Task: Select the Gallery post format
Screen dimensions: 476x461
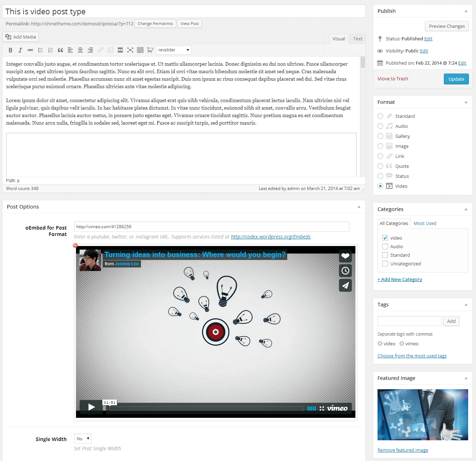Action: (380, 136)
